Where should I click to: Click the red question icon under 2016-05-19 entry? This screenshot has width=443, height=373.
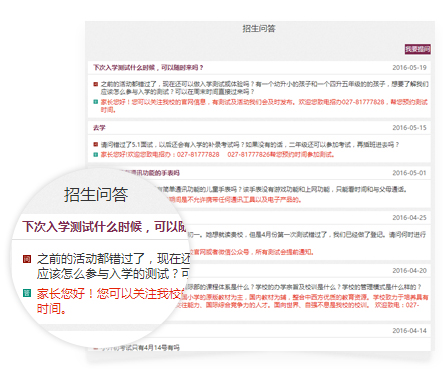coord(96,84)
